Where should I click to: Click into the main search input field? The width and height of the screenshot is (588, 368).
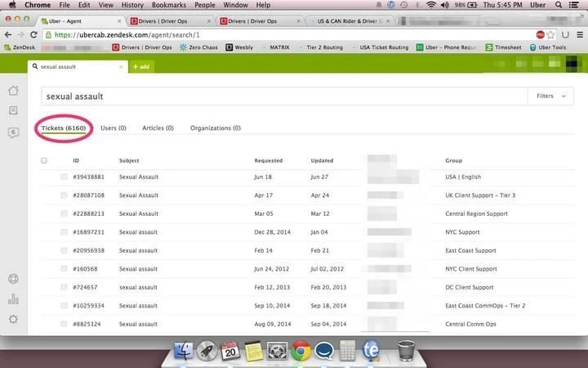point(278,96)
